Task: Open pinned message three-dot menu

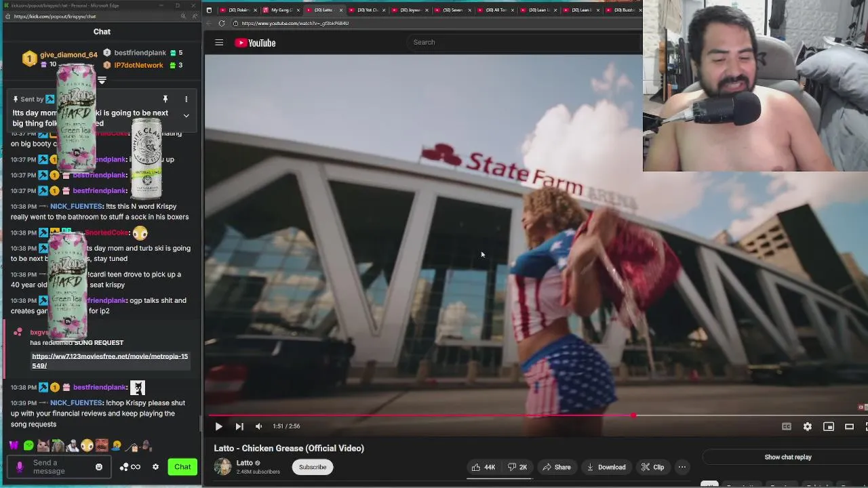Action: pos(186,99)
